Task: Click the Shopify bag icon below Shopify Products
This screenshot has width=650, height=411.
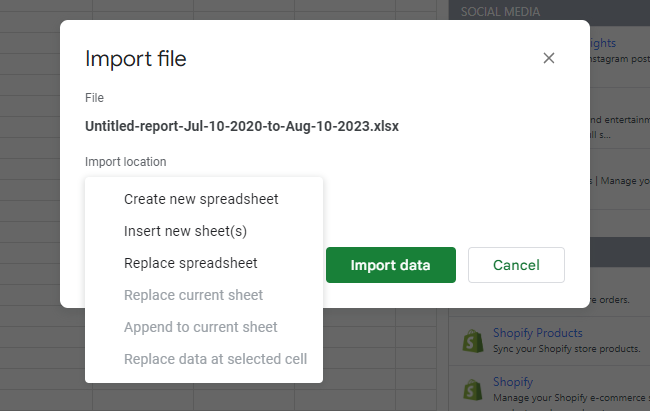Action: click(x=471, y=390)
